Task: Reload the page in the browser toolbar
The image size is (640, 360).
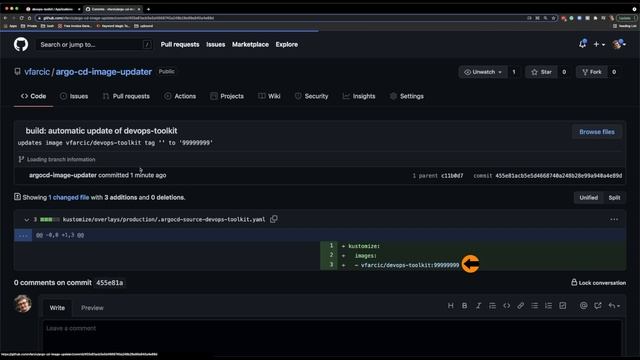Action: tap(21, 18)
